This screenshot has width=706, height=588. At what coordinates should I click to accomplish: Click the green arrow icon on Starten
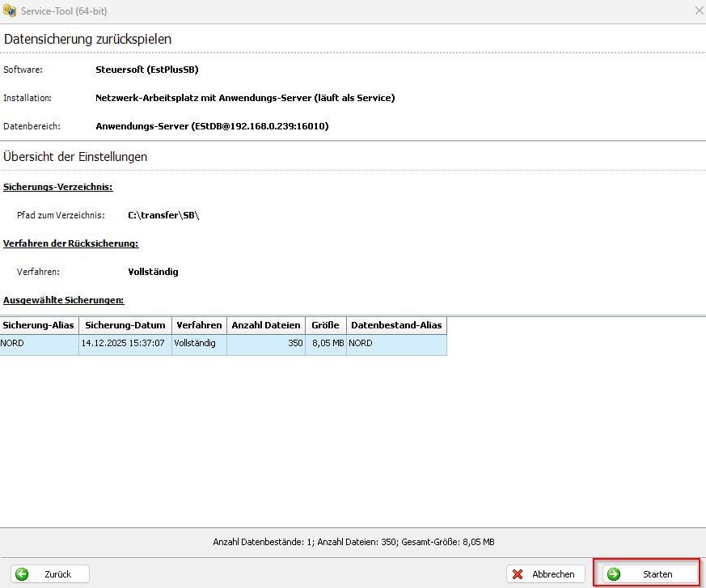point(615,574)
